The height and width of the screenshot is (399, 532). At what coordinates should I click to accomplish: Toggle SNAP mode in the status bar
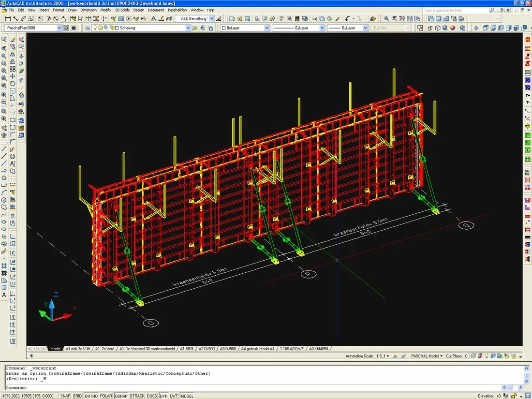click(65, 396)
